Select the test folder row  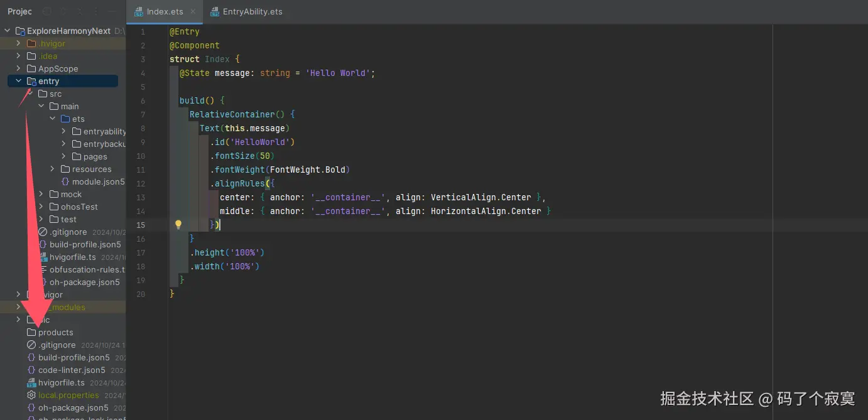(x=63, y=219)
